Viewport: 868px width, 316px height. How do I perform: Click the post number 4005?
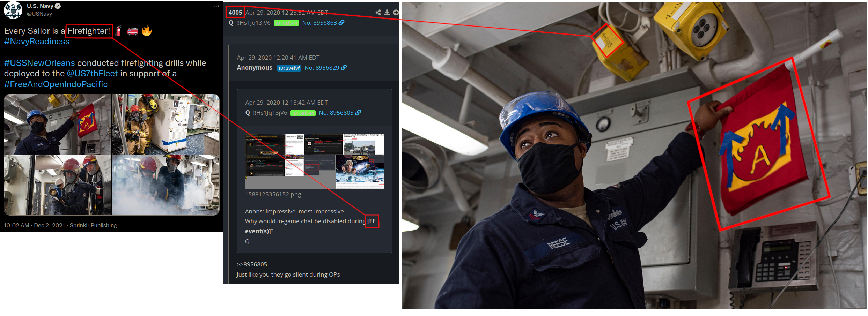235,13
